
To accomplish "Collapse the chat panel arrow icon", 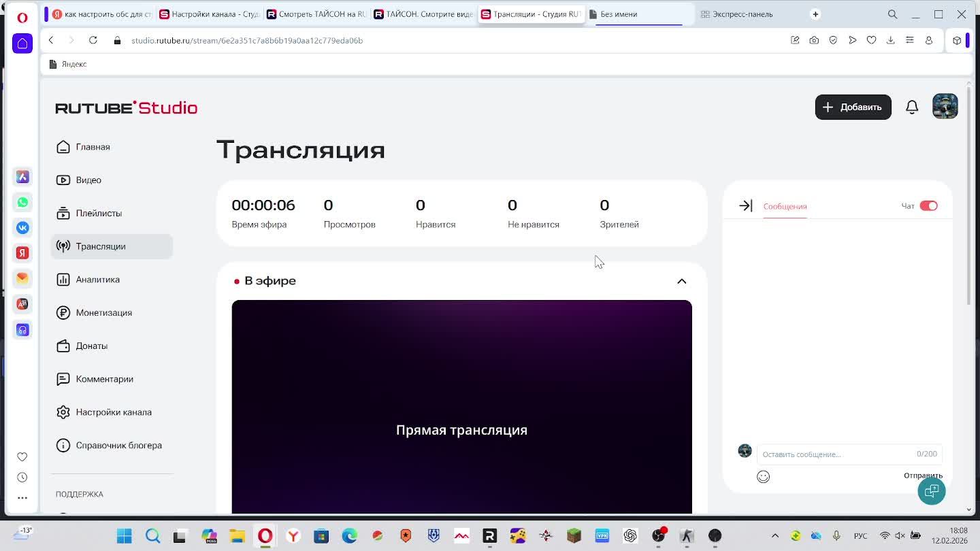I will (746, 205).
